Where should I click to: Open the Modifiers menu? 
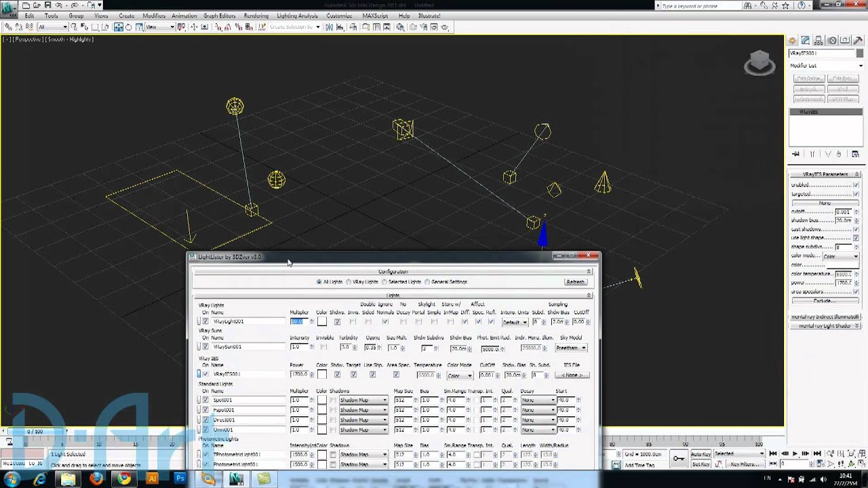pyautogui.click(x=154, y=16)
